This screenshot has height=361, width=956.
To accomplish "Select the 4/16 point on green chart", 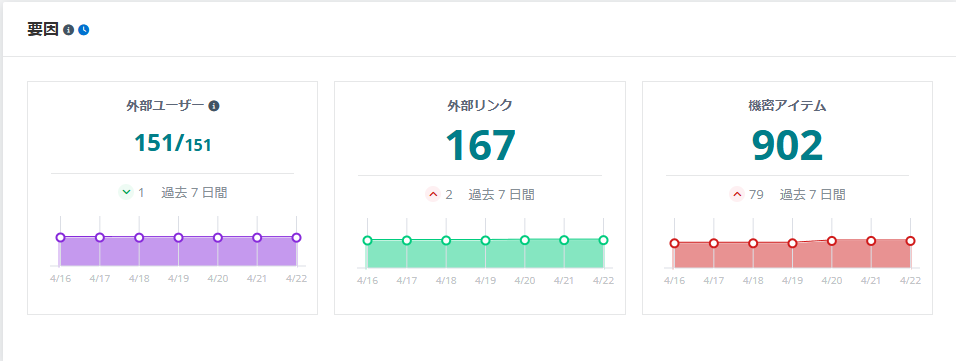I will point(367,240).
